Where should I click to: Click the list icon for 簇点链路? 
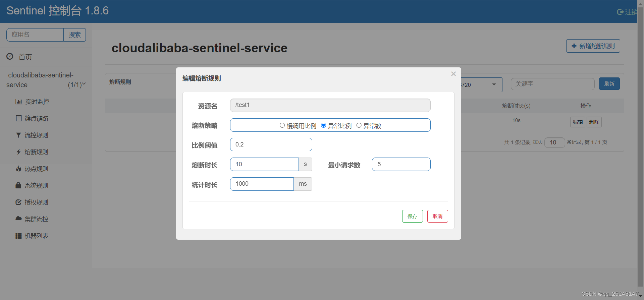point(19,118)
